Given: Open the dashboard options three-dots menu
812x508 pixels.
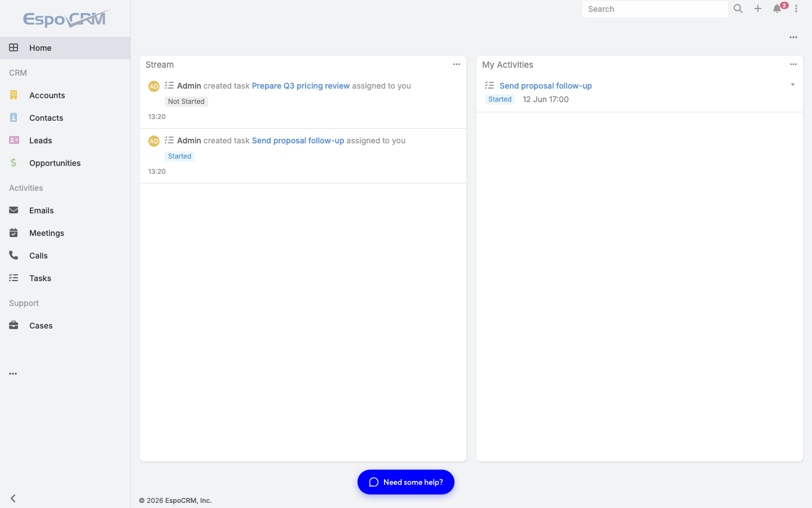Looking at the screenshot, I should click(x=793, y=37).
